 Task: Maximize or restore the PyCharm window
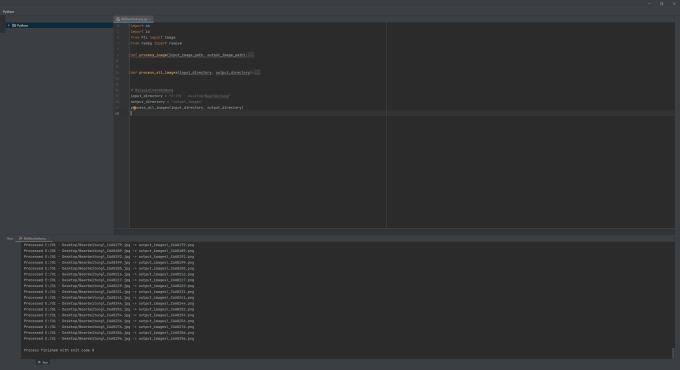pyautogui.click(x=661, y=3)
